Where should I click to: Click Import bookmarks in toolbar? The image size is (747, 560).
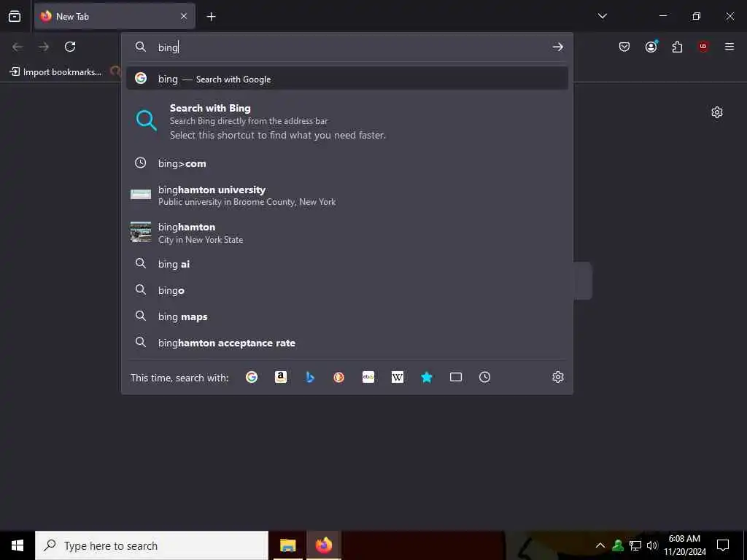click(x=55, y=72)
